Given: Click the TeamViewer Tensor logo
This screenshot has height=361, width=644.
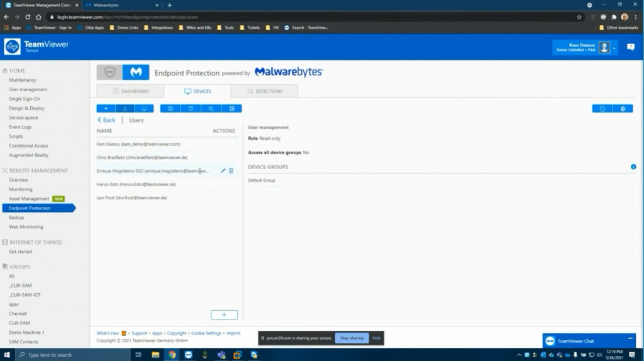Looking at the screenshot, I should click(x=36, y=47).
